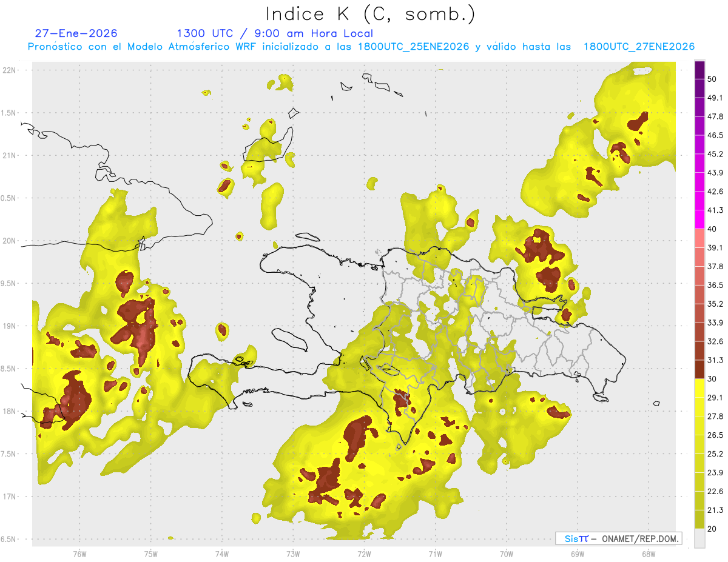
Task: Select the date text '27-Ene-2026'
Action: [x=76, y=33]
